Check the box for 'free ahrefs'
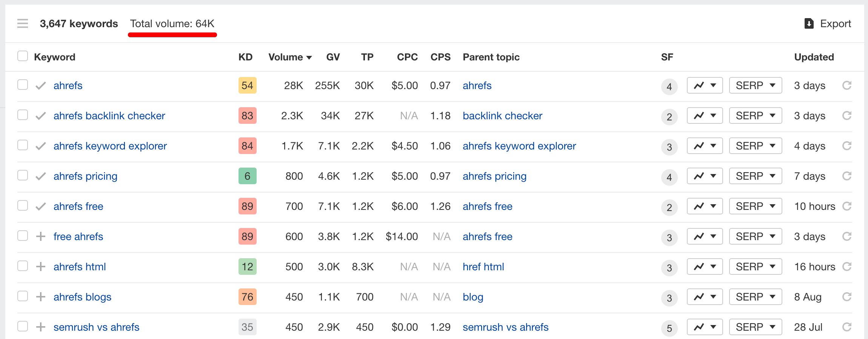This screenshot has height=339, width=868. 23,236
